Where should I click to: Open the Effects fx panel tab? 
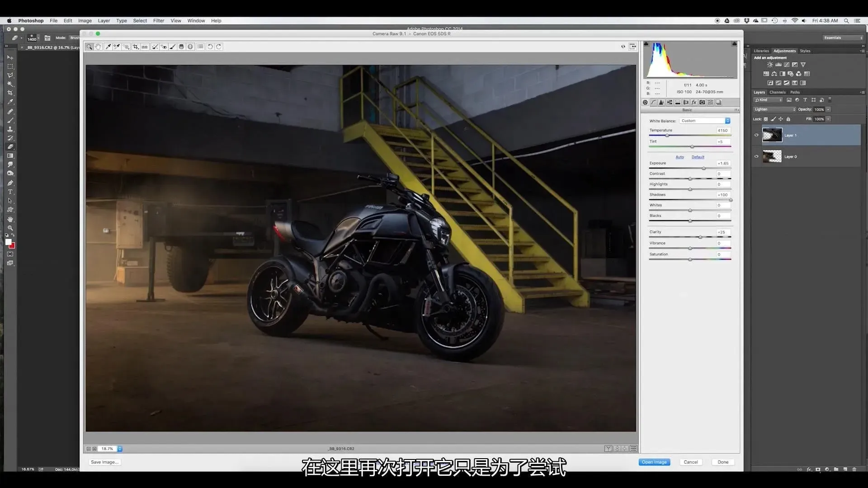[x=694, y=103]
